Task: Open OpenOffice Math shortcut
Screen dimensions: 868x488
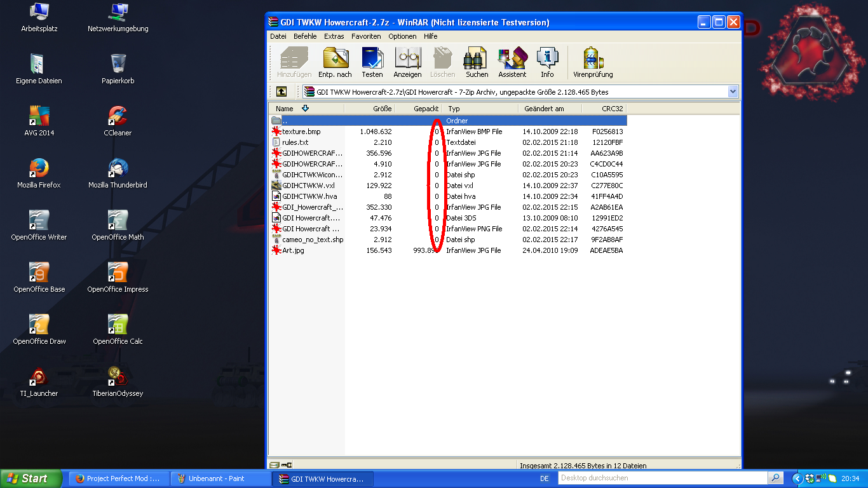Action: pyautogui.click(x=118, y=226)
